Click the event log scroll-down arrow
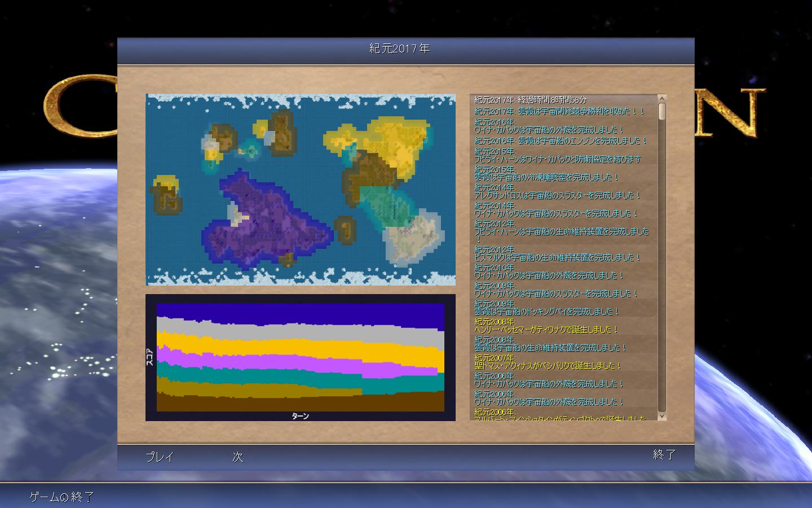Image resolution: width=812 pixels, height=508 pixels. click(662, 416)
